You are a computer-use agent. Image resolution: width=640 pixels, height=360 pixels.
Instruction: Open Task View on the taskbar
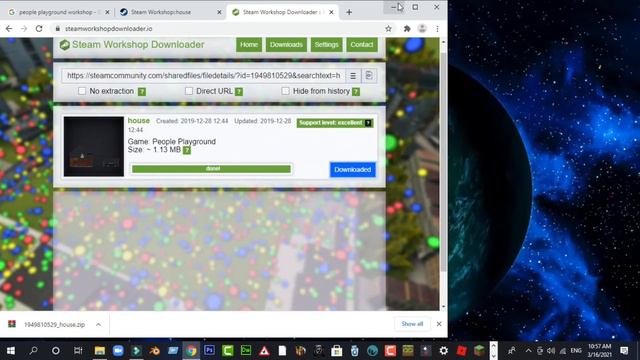pos(78,351)
